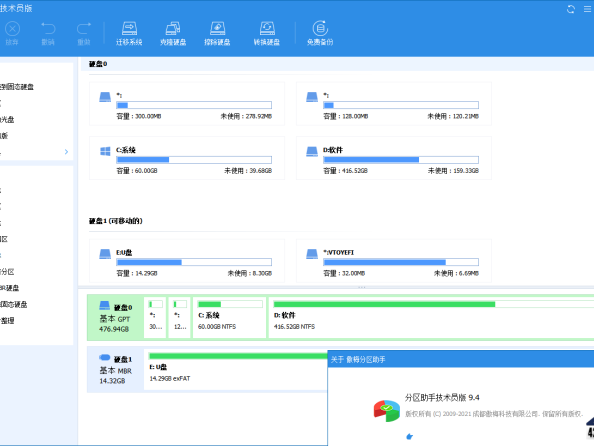
Task: Select the 硬盘1 基本 MBR disk header
Action: pos(115,370)
